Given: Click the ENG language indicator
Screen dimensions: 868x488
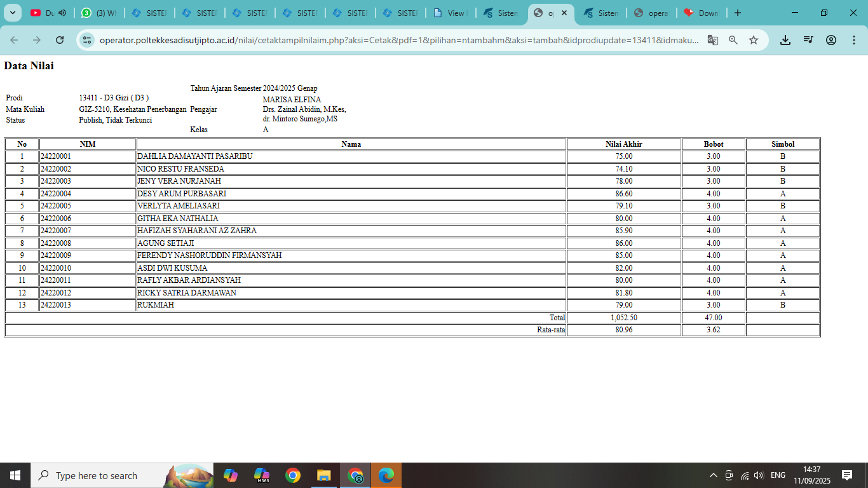Looking at the screenshot, I should coord(778,475).
